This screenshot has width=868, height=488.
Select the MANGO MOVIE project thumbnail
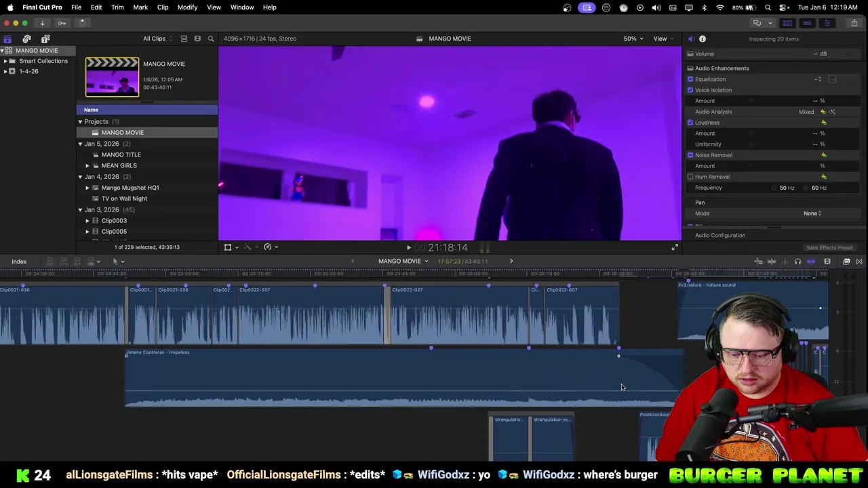(x=112, y=77)
